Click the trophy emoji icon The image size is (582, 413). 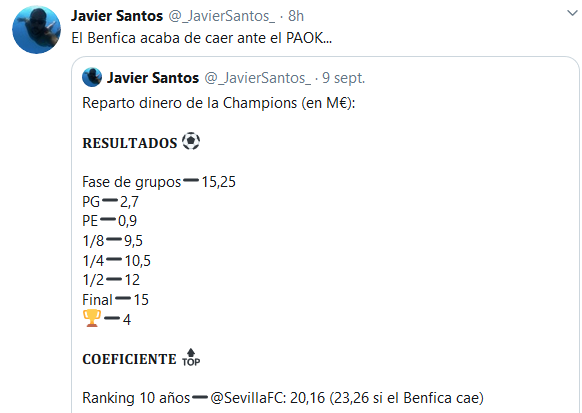click(x=92, y=318)
